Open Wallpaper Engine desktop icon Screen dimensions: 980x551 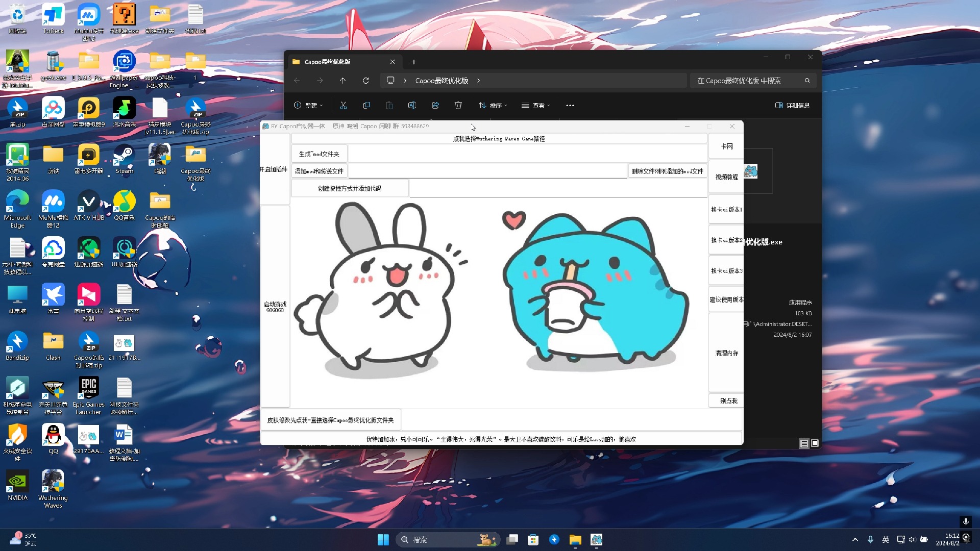pos(124,70)
